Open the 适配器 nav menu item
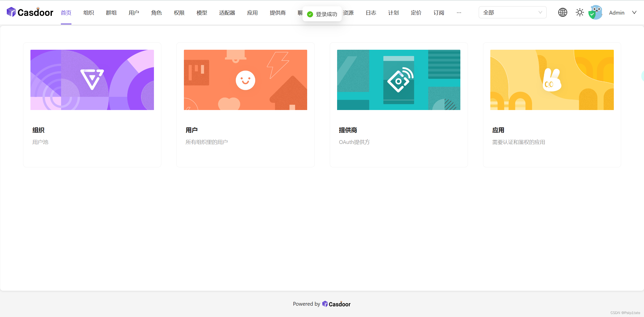The height and width of the screenshot is (317, 644). (227, 13)
